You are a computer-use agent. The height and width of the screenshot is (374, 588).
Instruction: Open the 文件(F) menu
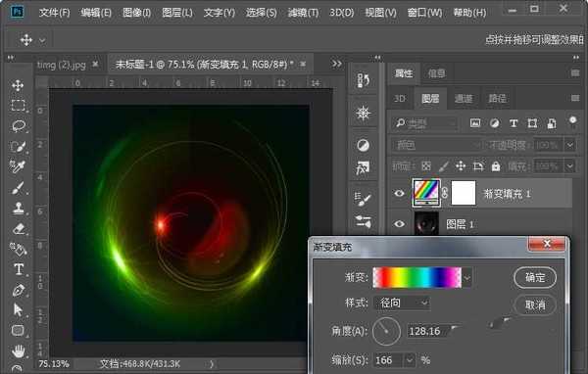[x=54, y=13]
